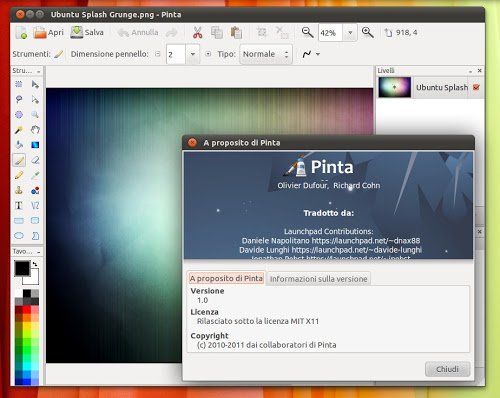Select the Pan hand tool
Image resolution: width=500 pixels, height=398 pixels.
(x=35, y=130)
